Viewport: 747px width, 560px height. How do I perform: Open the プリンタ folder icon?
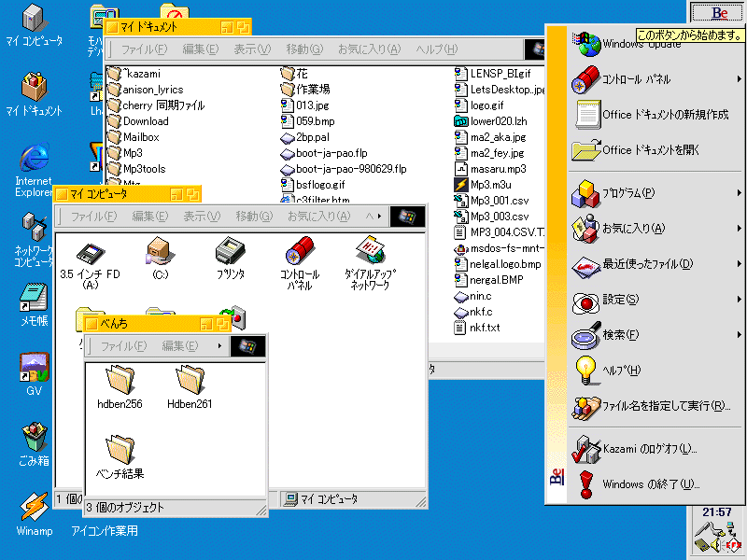click(230, 252)
